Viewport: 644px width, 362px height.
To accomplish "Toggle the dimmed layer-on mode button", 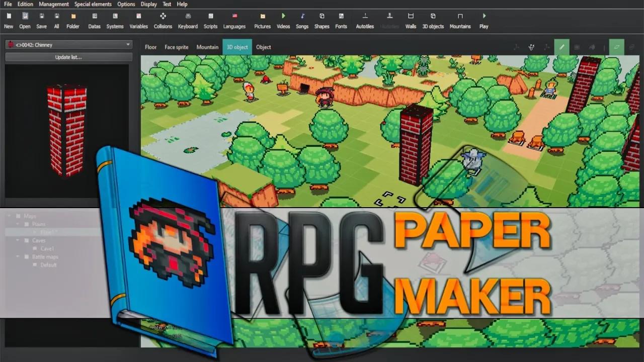I will [x=631, y=47].
